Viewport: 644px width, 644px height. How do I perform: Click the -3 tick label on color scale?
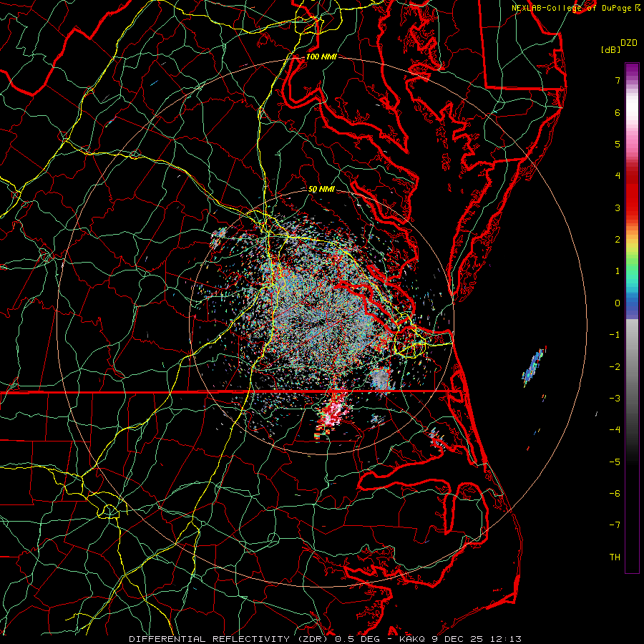click(x=615, y=399)
